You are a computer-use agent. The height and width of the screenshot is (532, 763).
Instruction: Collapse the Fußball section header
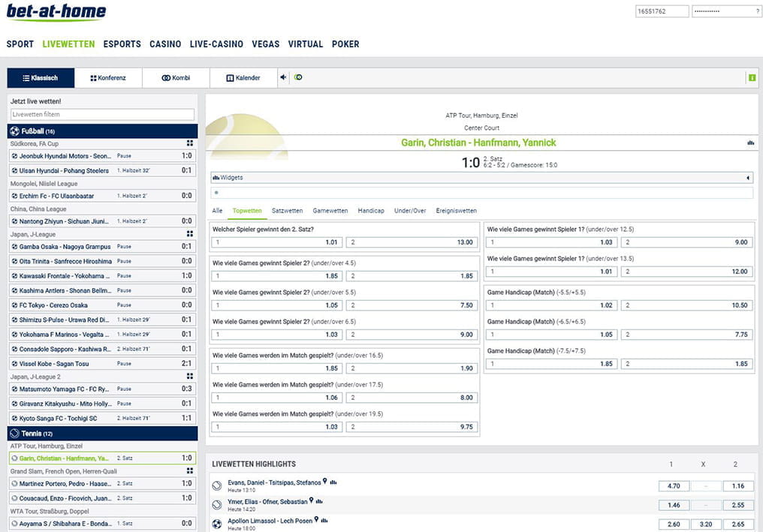point(102,131)
